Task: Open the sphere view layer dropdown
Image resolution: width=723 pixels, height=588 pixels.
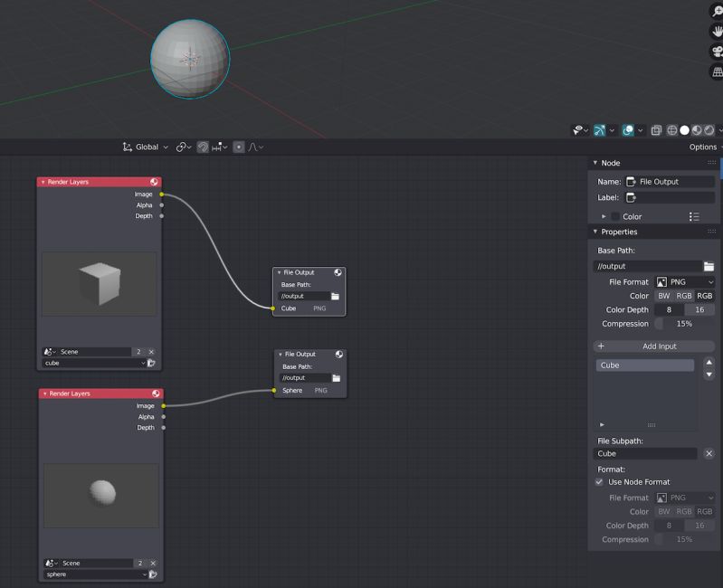Action: tap(96, 574)
